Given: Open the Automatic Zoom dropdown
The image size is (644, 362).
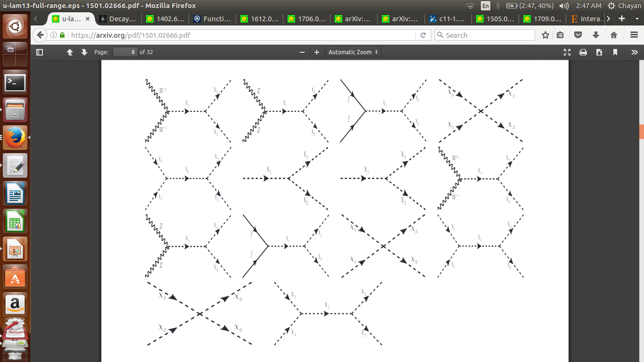Looking at the screenshot, I should coord(353,52).
